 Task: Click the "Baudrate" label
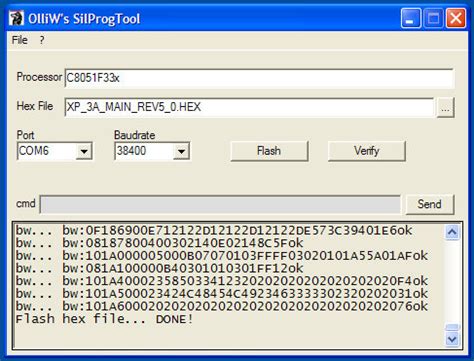click(x=135, y=135)
